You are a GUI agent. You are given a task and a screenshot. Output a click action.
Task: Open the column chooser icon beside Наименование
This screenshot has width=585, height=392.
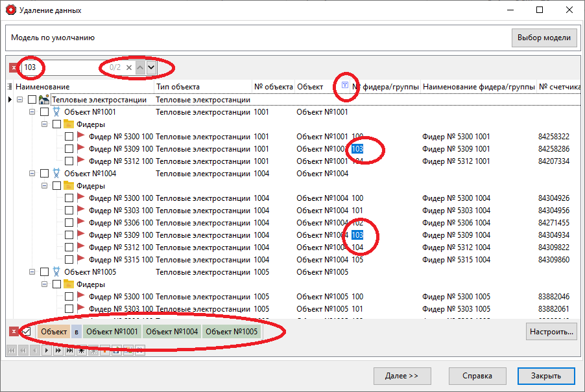pyautogui.click(x=10, y=87)
